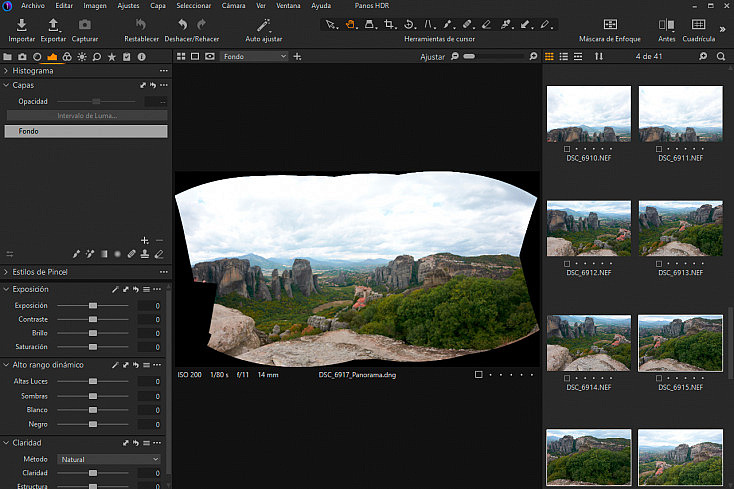Toggle Máscara de Enfoque
Screen dimensions: 734x489
[610, 24]
